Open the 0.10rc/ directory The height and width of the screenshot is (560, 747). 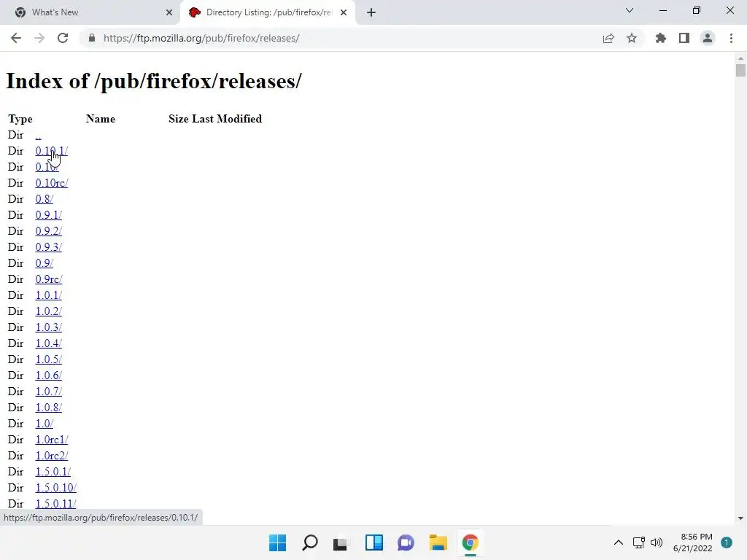click(52, 183)
